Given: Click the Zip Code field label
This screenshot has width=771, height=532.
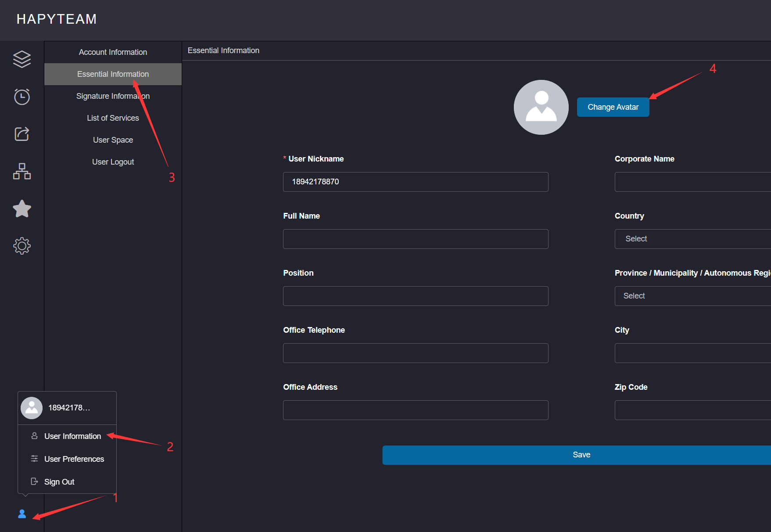Looking at the screenshot, I should click(631, 387).
